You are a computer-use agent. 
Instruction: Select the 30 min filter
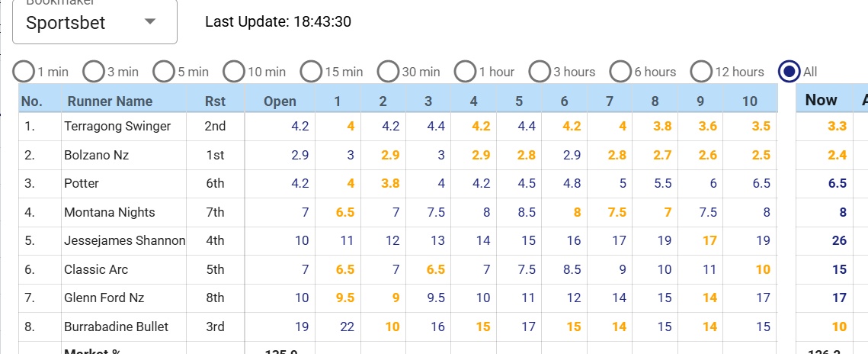click(x=389, y=72)
